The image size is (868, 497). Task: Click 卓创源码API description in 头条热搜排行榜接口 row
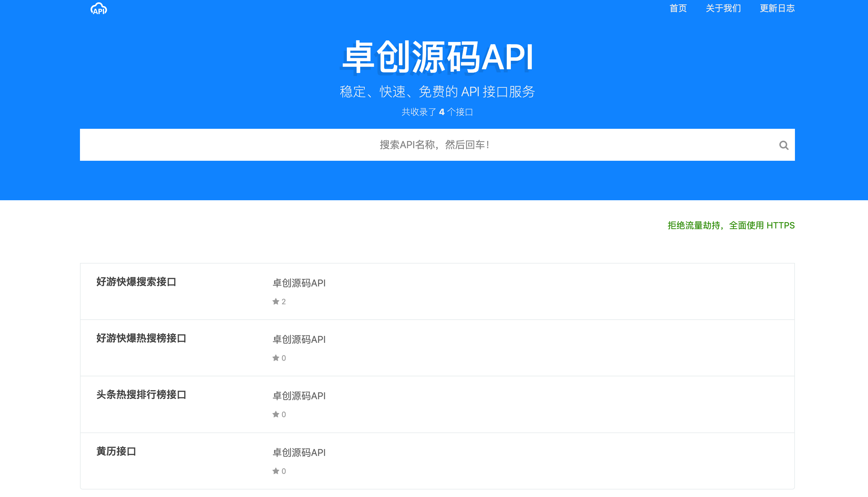299,395
